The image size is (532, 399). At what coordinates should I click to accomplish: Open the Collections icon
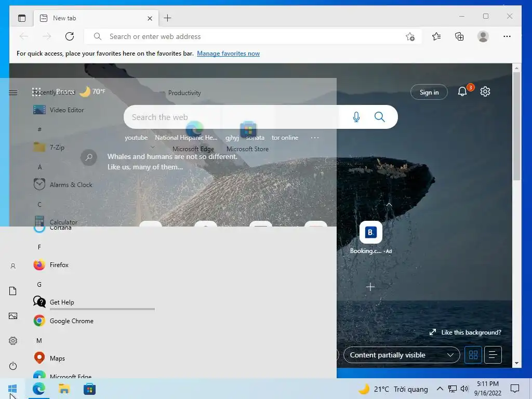pos(459,36)
